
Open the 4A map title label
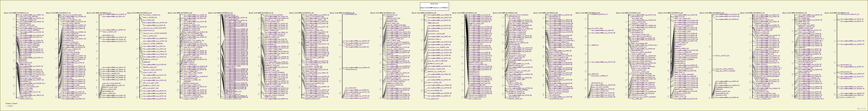coord(382,13)
